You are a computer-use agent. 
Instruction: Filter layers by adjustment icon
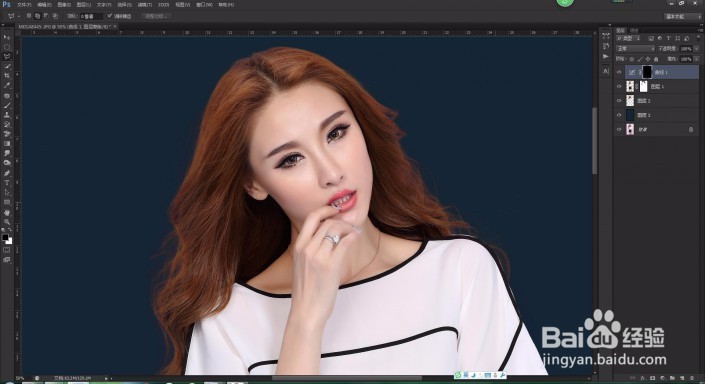coord(660,39)
